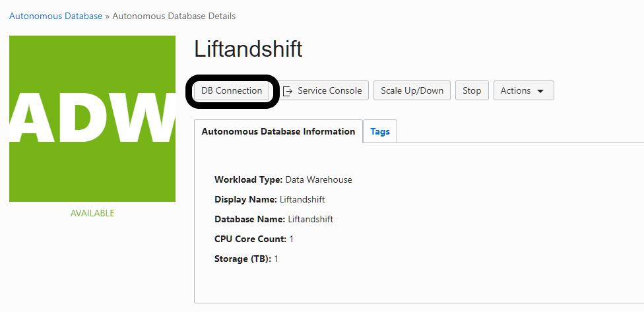Click Autonomous Database Details breadcrumb text
The image size is (644, 312).
click(x=174, y=16)
